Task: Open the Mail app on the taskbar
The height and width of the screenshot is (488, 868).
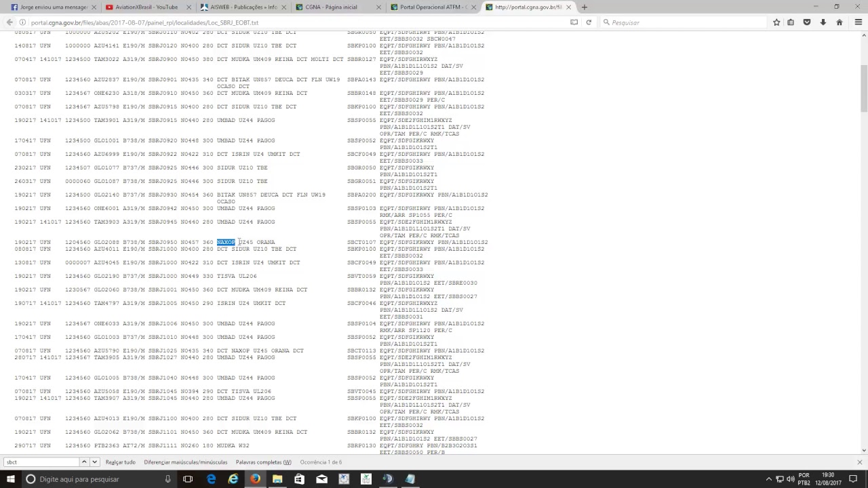Action: coord(321,479)
